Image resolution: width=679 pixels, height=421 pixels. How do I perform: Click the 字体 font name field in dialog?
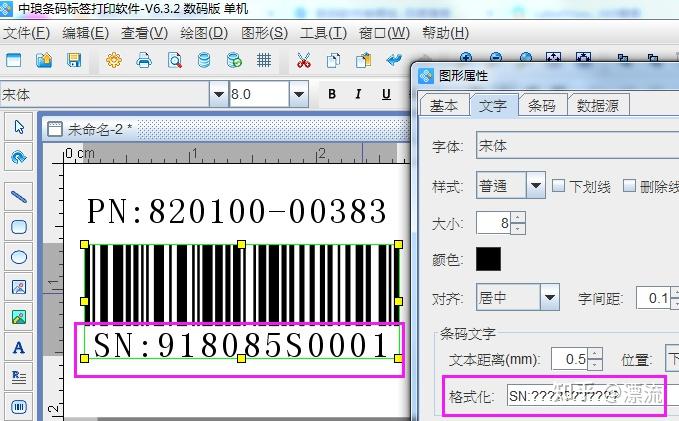[578, 146]
